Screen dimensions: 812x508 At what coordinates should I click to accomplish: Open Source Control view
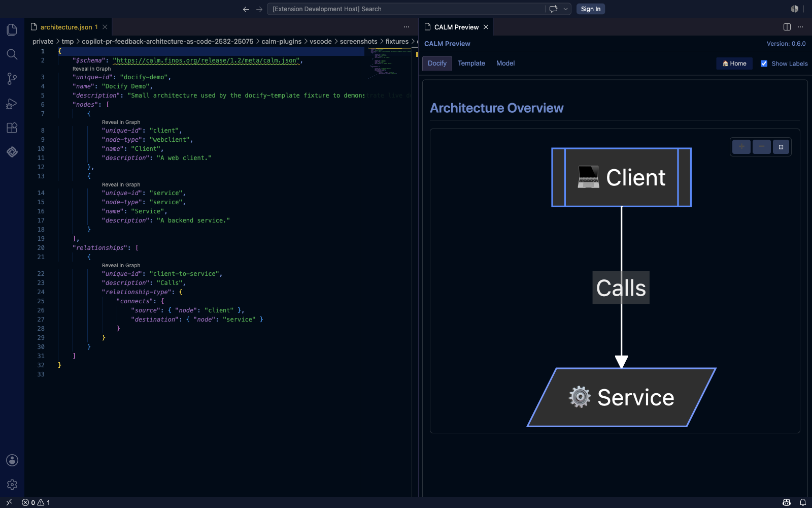coord(12,79)
